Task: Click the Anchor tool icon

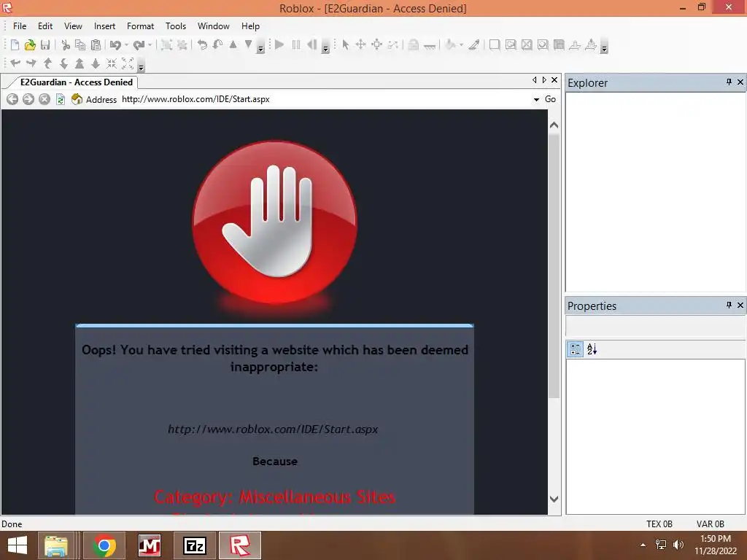Action: coord(429,46)
